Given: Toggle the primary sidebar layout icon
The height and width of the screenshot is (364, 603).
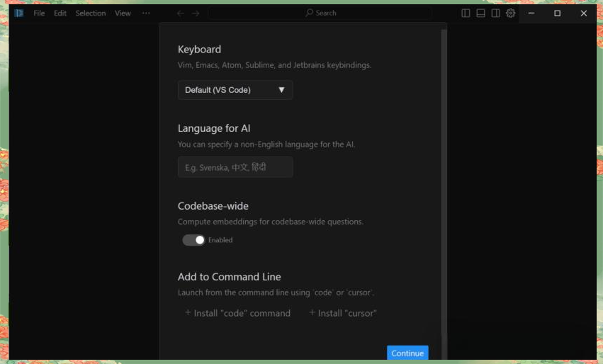Looking at the screenshot, I should tap(466, 13).
